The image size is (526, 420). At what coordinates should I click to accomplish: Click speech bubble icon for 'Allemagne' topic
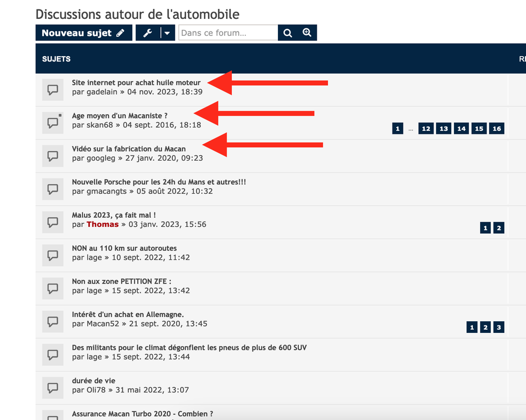click(x=53, y=322)
